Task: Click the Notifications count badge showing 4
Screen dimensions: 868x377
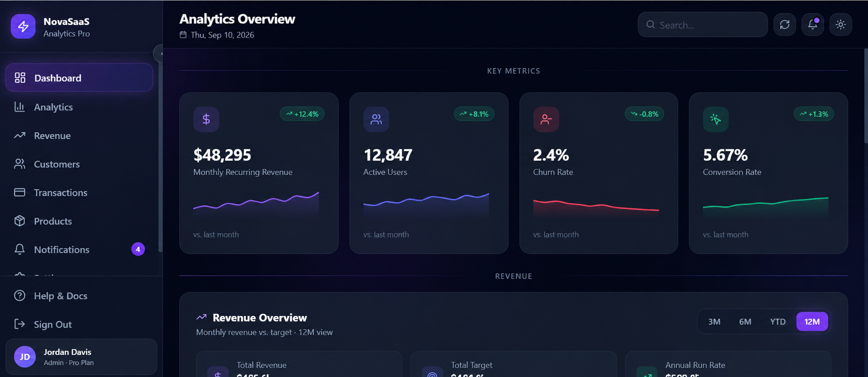Action: tap(138, 249)
